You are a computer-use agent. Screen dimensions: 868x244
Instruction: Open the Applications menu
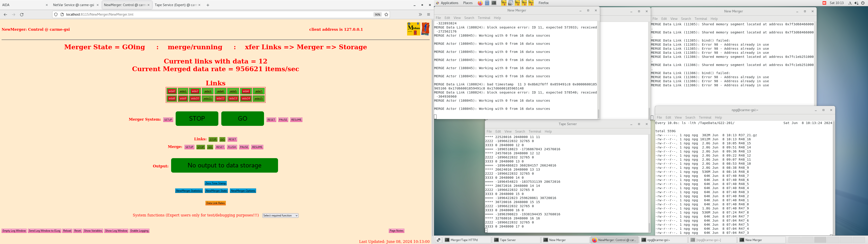pyautogui.click(x=449, y=3)
